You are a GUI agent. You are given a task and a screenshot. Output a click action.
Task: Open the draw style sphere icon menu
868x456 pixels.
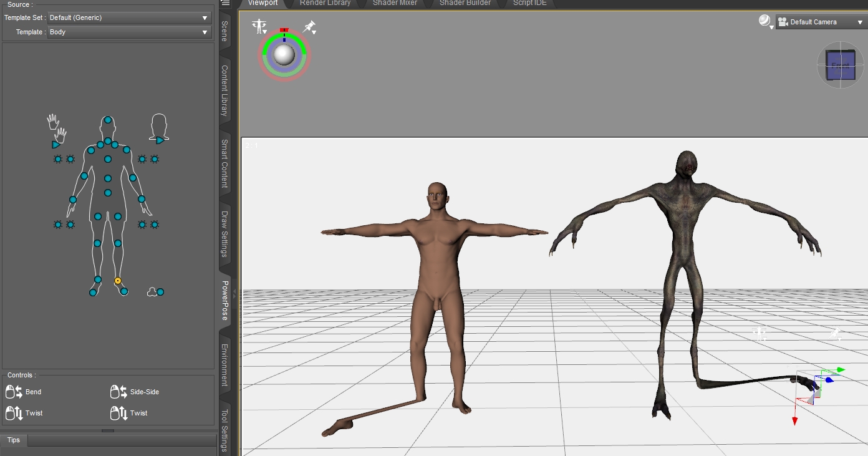click(x=765, y=22)
